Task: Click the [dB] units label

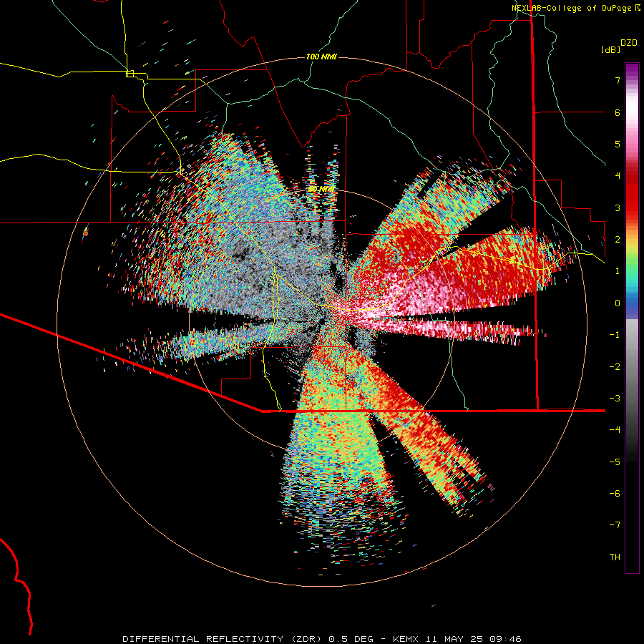Action: pyautogui.click(x=610, y=49)
